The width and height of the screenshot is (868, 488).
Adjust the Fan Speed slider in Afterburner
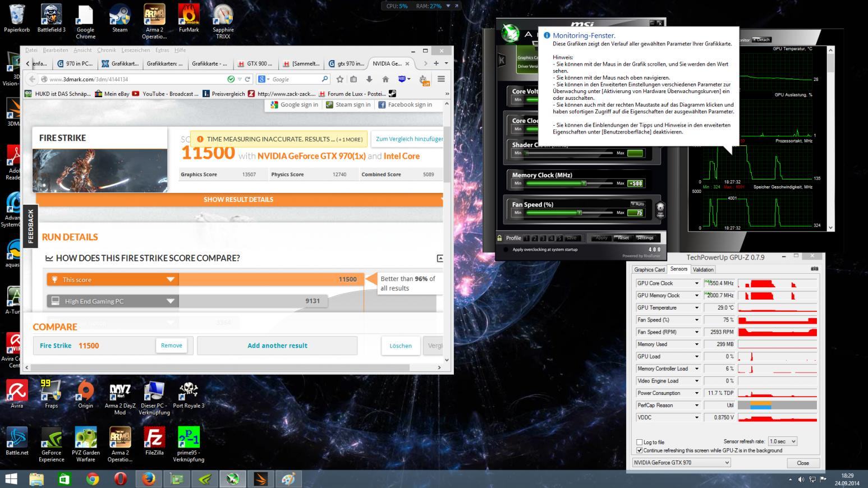point(579,213)
